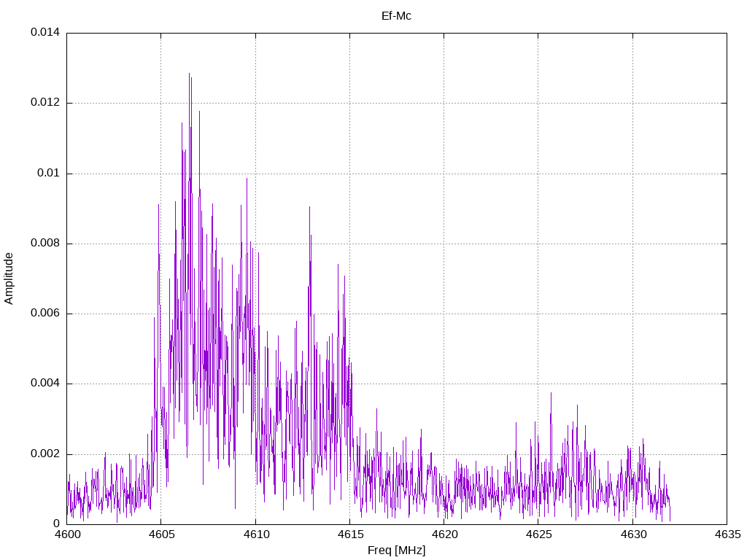747x560 pixels.
Task: Click the tallest spectrum peak tip
Action: click(x=189, y=74)
